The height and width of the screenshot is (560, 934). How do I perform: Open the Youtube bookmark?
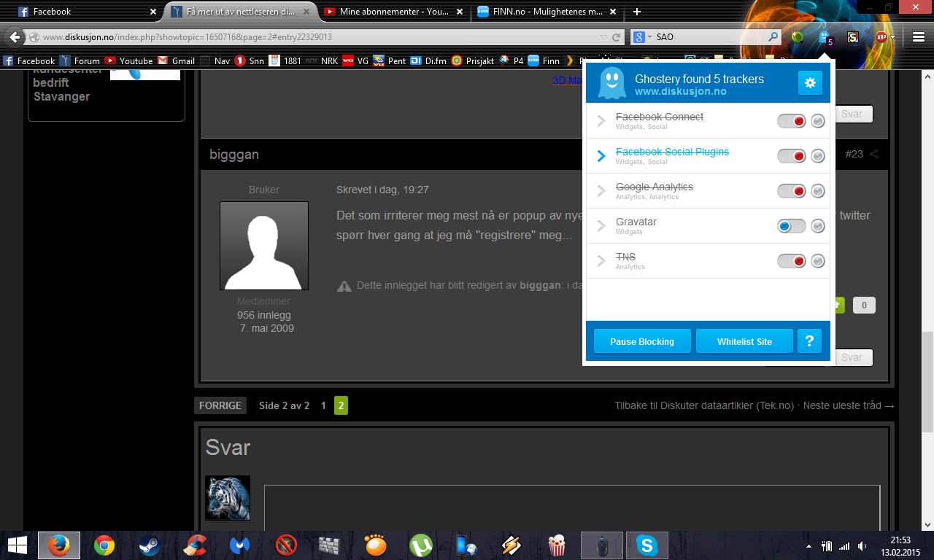128,61
